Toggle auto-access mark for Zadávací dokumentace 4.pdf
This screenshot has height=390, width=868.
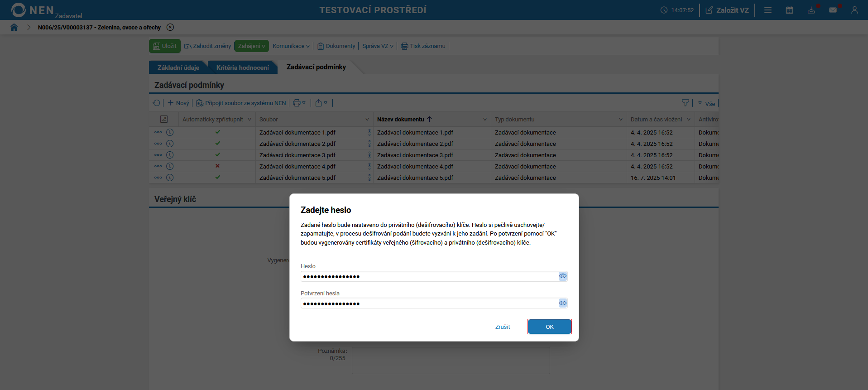point(218,166)
